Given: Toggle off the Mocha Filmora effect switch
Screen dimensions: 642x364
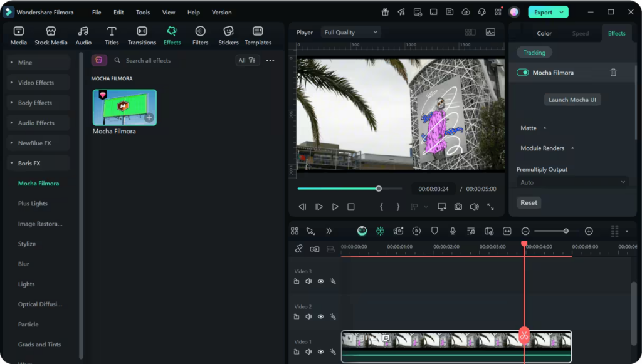Looking at the screenshot, I should pyautogui.click(x=522, y=73).
